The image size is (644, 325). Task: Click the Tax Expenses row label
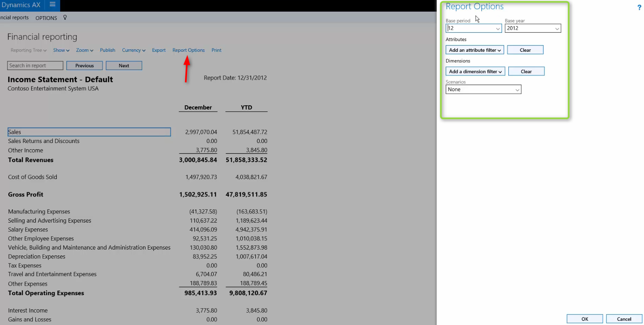tap(24, 266)
